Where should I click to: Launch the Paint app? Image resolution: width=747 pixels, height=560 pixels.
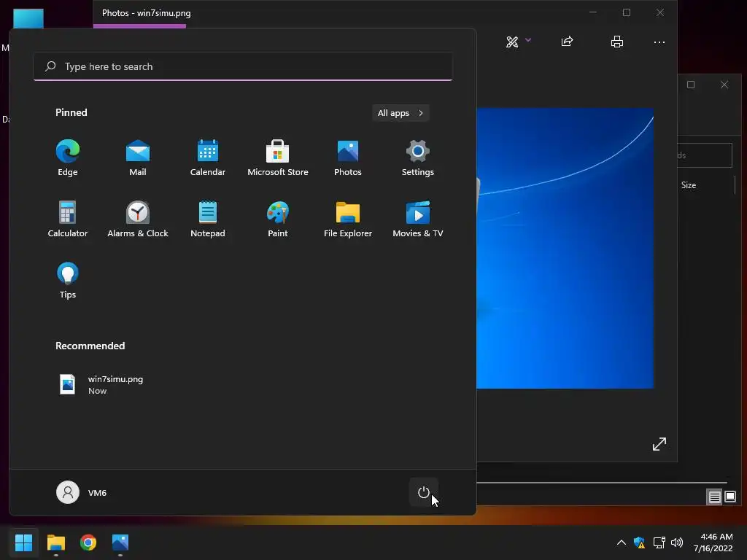click(278, 219)
